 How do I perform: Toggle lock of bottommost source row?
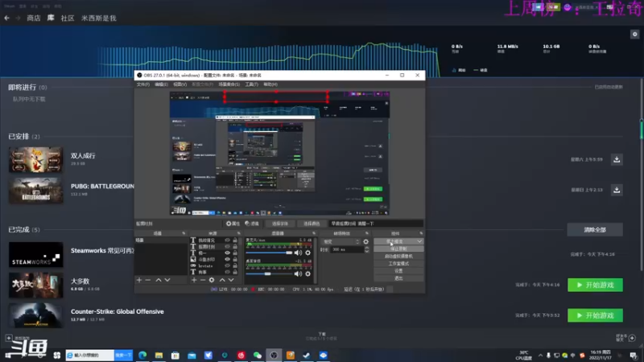click(235, 272)
